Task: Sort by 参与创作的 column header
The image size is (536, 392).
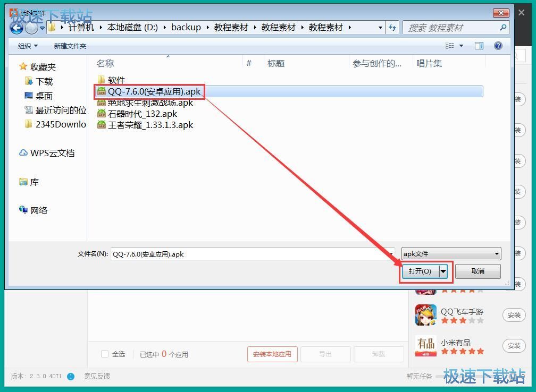Action: 376,63
